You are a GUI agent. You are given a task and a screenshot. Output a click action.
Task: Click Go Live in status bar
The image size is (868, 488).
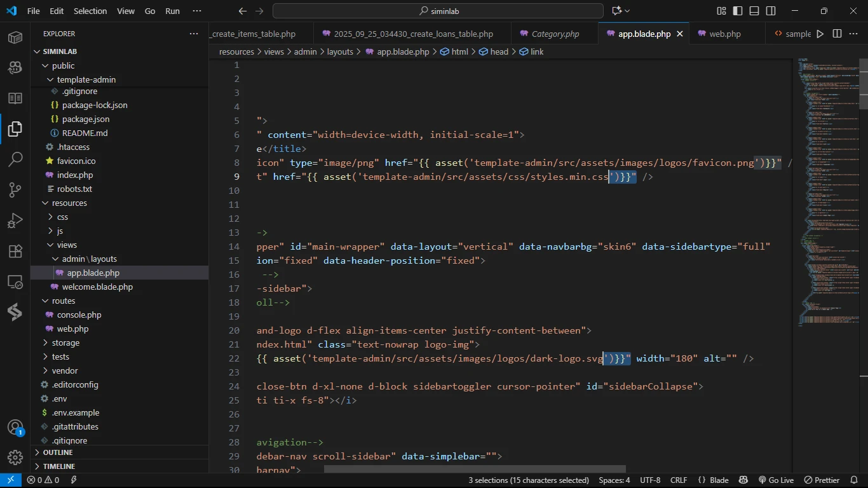click(x=776, y=480)
